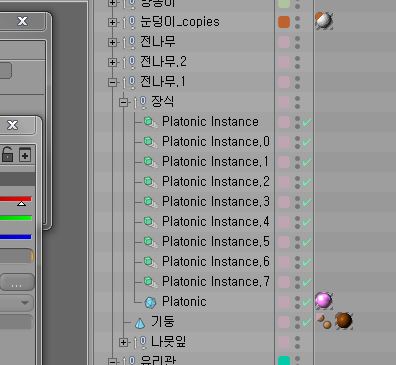Click the Platonic Instance.6 instance icon
The height and width of the screenshot is (365, 396).
point(150,262)
